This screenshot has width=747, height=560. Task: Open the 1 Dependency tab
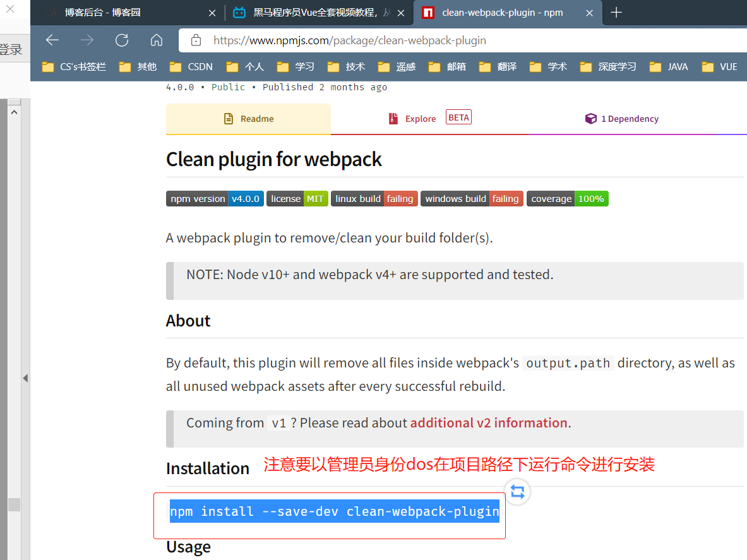pyautogui.click(x=622, y=119)
